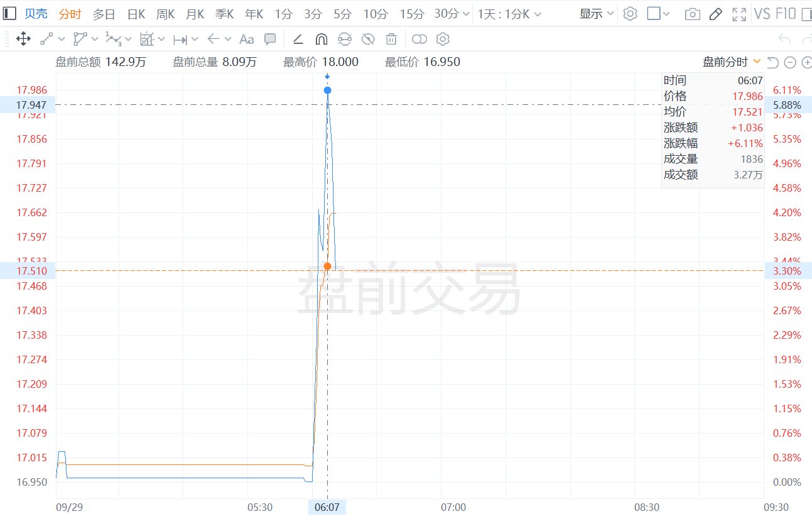
Task: Select the crosshair move cursor tool
Action: point(23,39)
